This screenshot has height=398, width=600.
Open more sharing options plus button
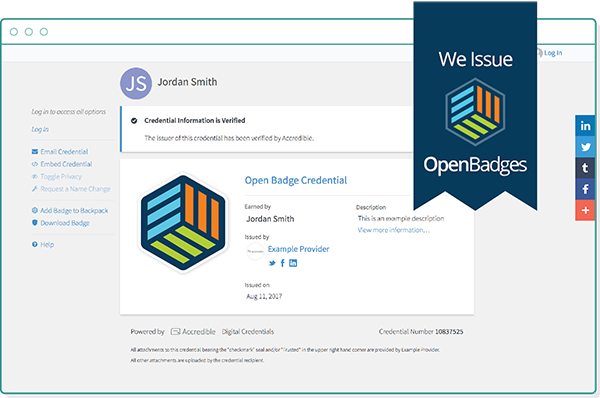tap(585, 210)
